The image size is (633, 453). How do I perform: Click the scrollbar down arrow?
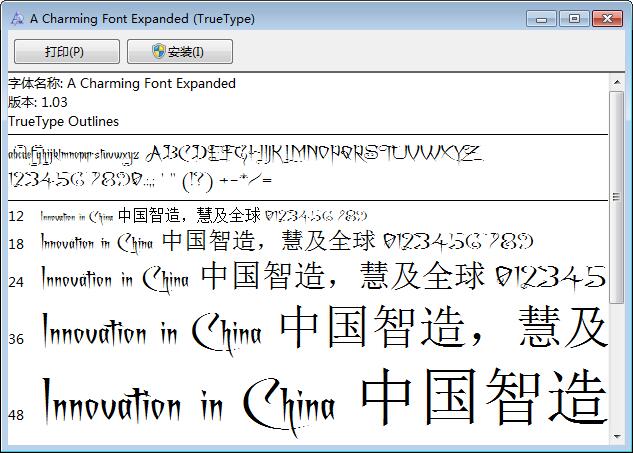pyautogui.click(x=617, y=436)
